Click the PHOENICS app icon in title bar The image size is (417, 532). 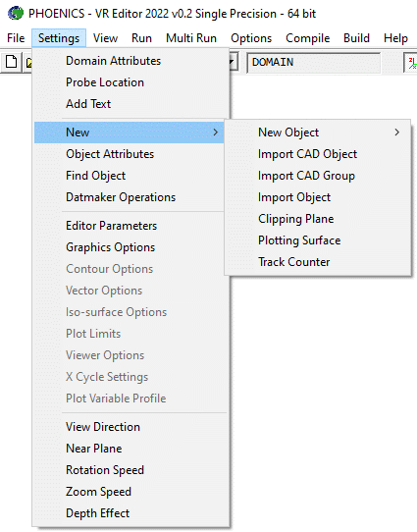(15, 13)
